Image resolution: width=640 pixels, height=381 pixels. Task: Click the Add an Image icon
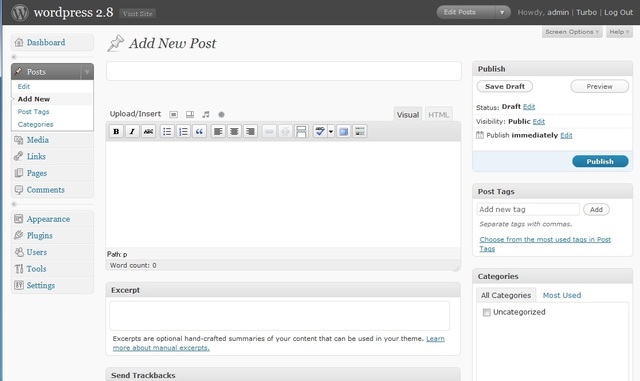173,114
